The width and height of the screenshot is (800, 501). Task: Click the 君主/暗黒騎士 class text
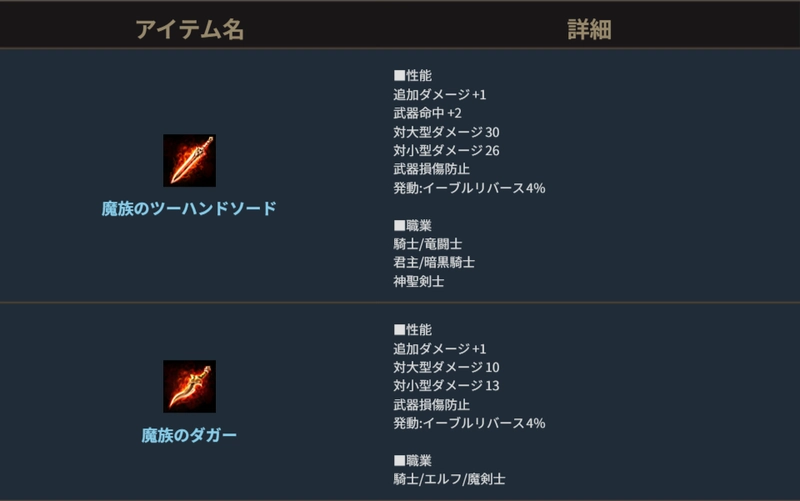[x=434, y=262]
